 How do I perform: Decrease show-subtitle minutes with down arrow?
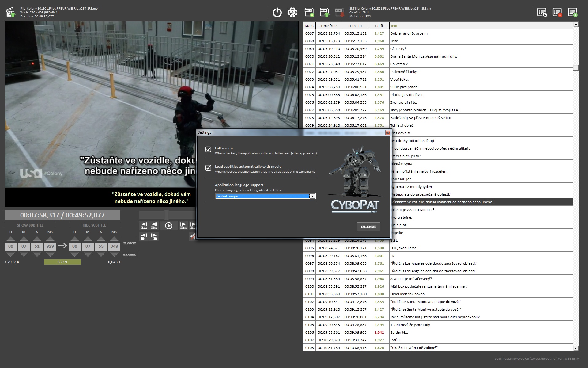click(x=24, y=255)
